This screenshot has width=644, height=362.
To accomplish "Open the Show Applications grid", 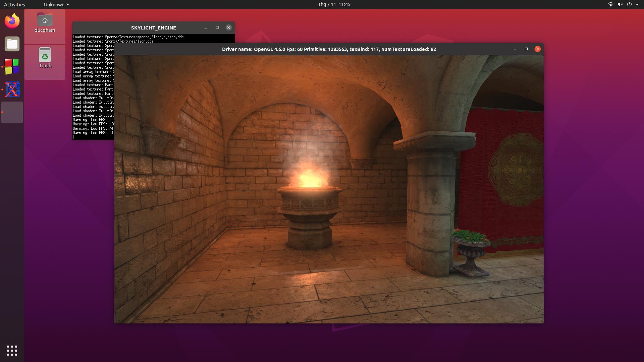I will [x=12, y=351].
